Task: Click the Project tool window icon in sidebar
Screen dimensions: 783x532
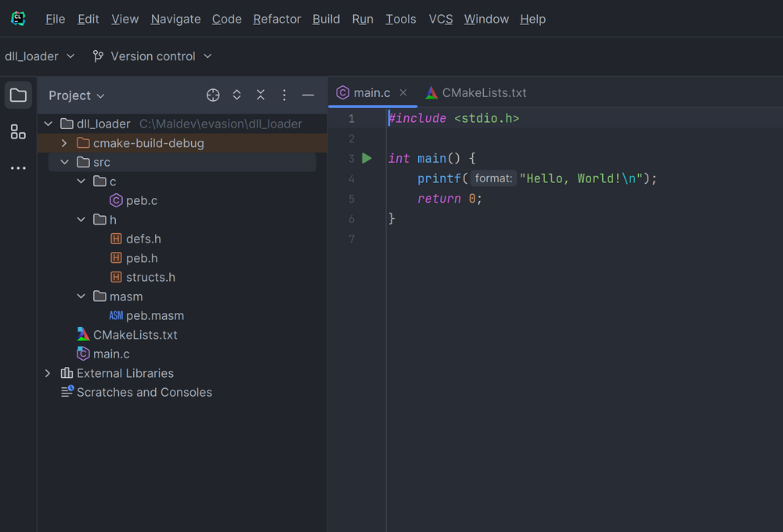Action: click(18, 95)
